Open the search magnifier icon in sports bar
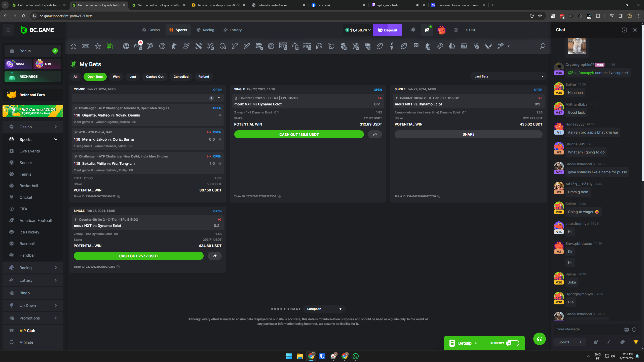The image size is (644, 362). click(x=542, y=46)
